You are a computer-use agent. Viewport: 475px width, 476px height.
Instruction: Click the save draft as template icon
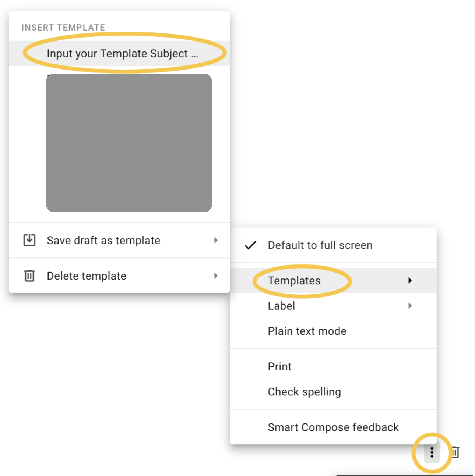(x=29, y=240)
